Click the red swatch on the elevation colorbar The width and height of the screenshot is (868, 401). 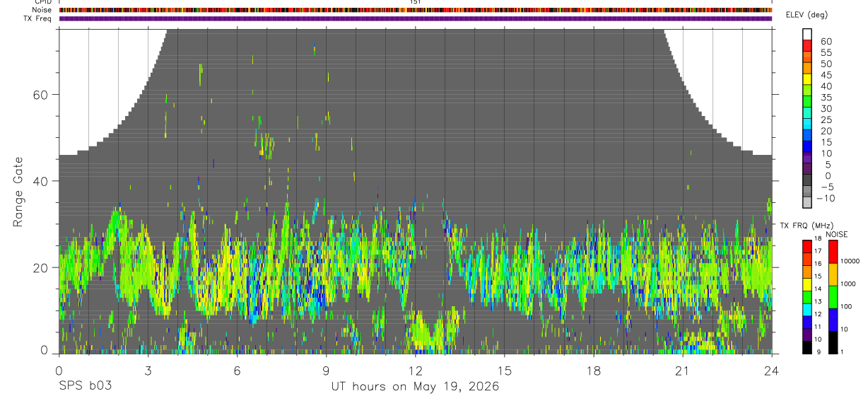coord(808,45)
